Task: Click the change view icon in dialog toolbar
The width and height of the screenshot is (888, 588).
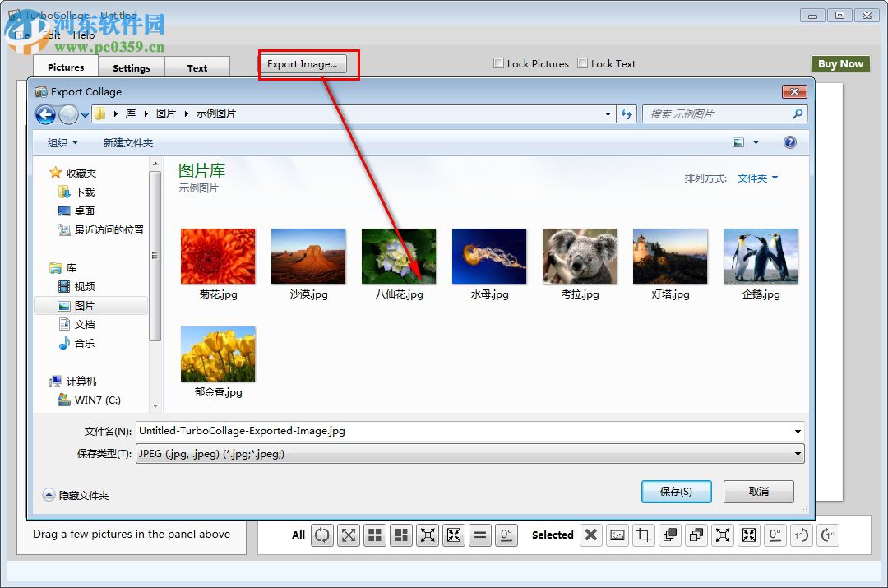Action: coord(738,142)
